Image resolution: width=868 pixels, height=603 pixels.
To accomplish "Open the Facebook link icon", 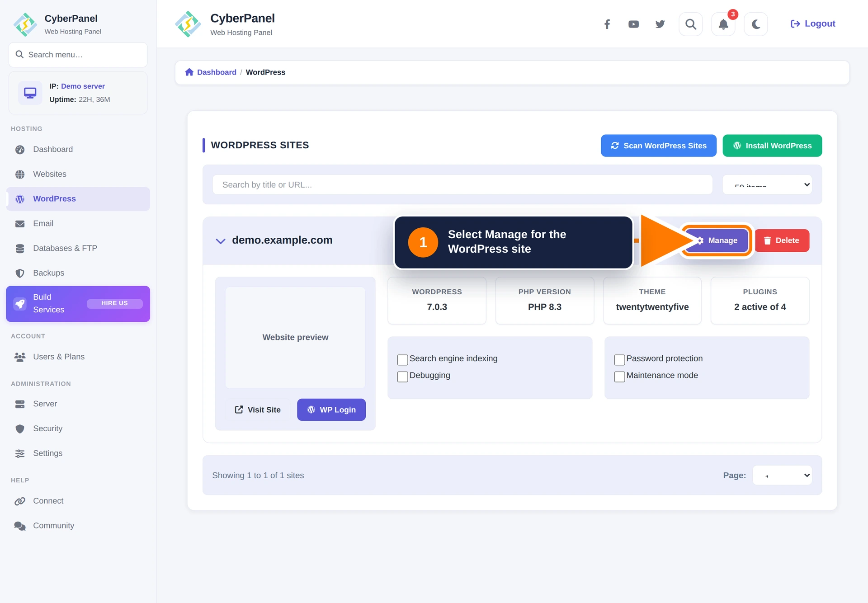I will coord(607,24).
